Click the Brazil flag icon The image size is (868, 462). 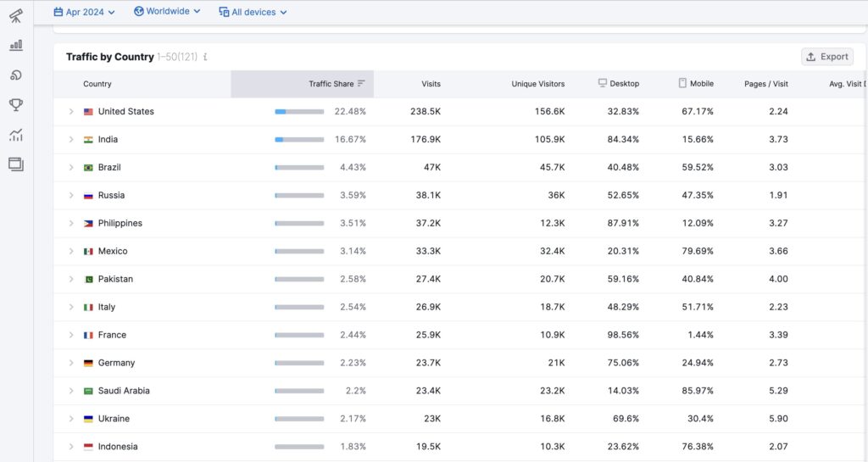pyautogui.click(x=88, y=168)
